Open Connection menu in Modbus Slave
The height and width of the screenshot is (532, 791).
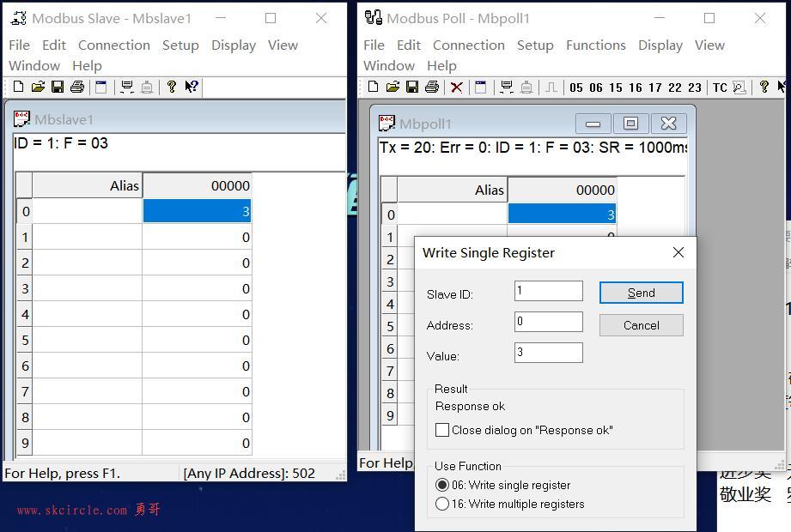[114, 45]
